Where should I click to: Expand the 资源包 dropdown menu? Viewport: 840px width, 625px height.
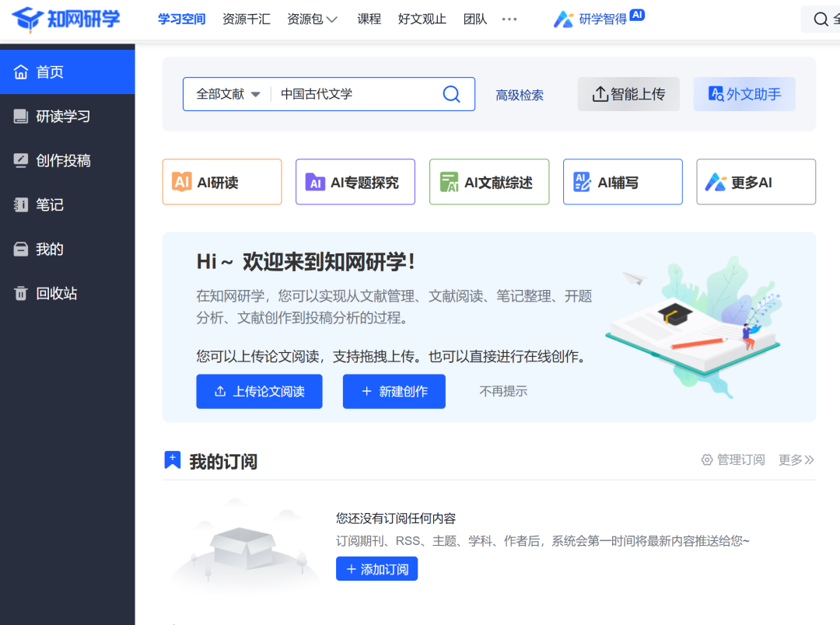tap(312, 19)
